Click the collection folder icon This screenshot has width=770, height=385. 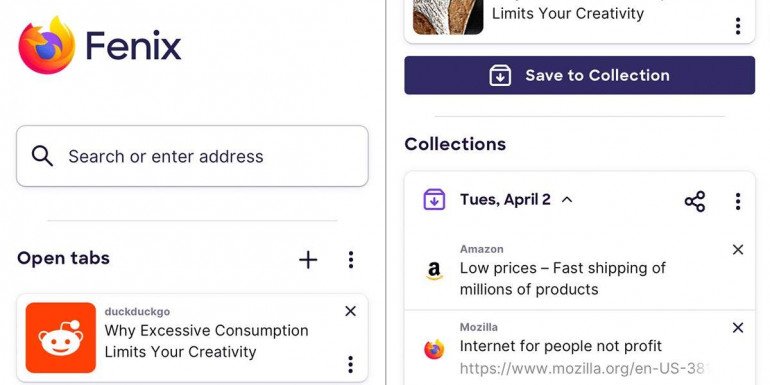[434, 200]
